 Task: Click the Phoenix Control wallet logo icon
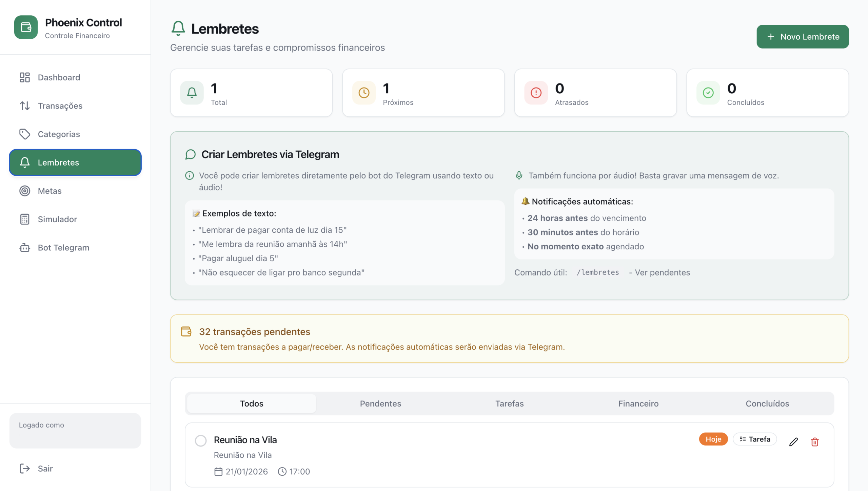[26, 27]
